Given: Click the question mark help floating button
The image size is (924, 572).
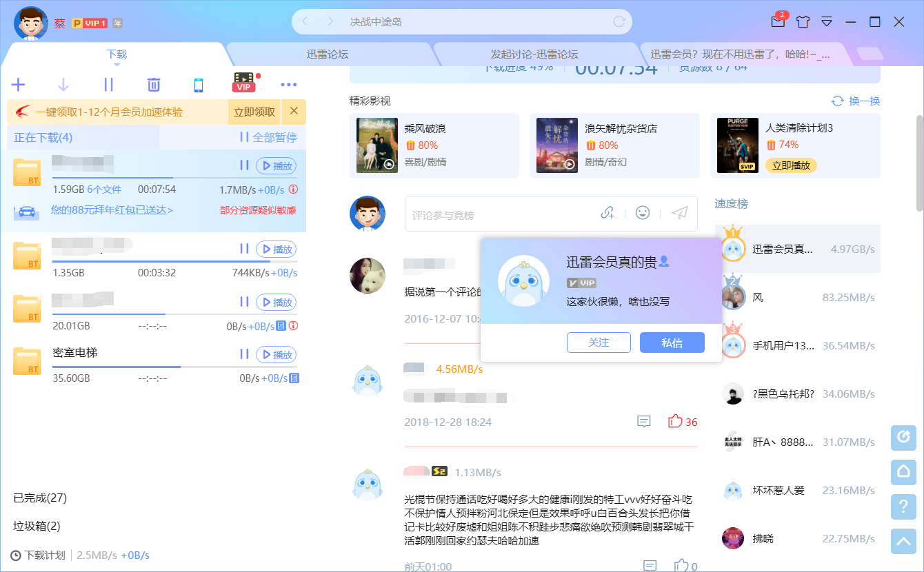Looking at the screenshot, I should [903, 507].
